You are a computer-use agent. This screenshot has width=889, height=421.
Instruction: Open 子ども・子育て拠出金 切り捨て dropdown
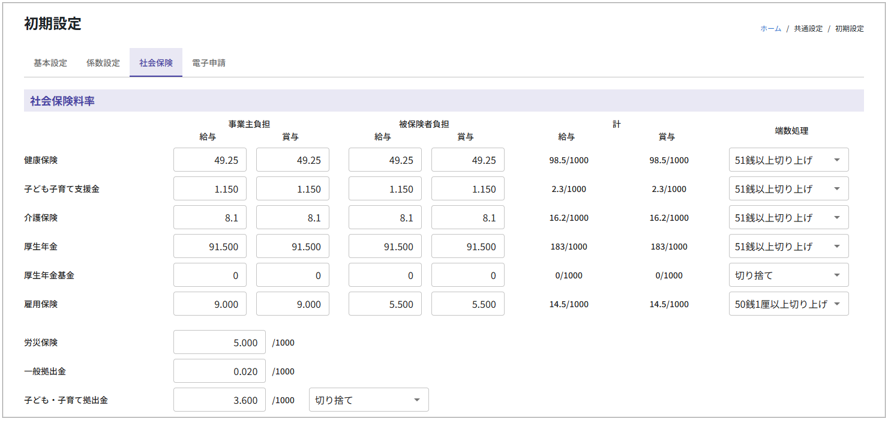pyautogui.click(x=368, y=400)
